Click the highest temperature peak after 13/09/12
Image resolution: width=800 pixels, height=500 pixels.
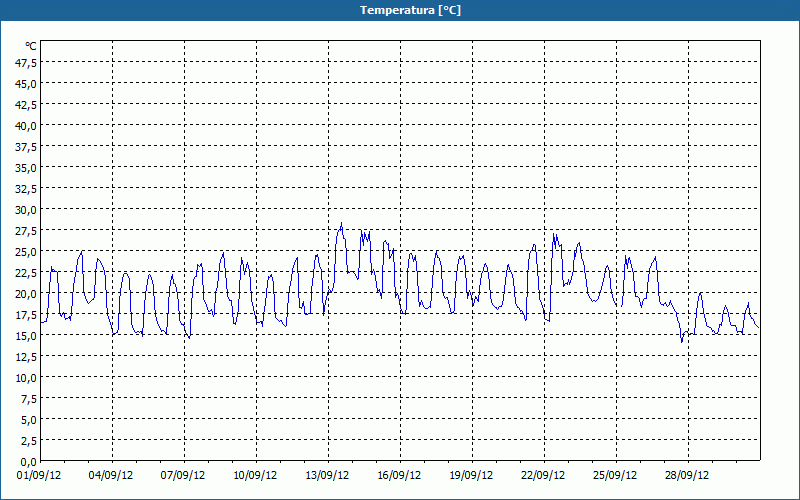click(x=341, y=223)
